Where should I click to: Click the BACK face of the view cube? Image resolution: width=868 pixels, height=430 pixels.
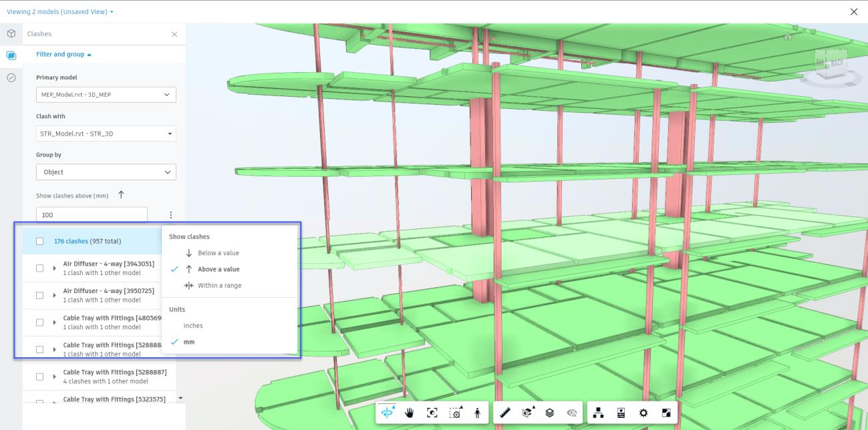pyautogui.click(x=837, y=61)
